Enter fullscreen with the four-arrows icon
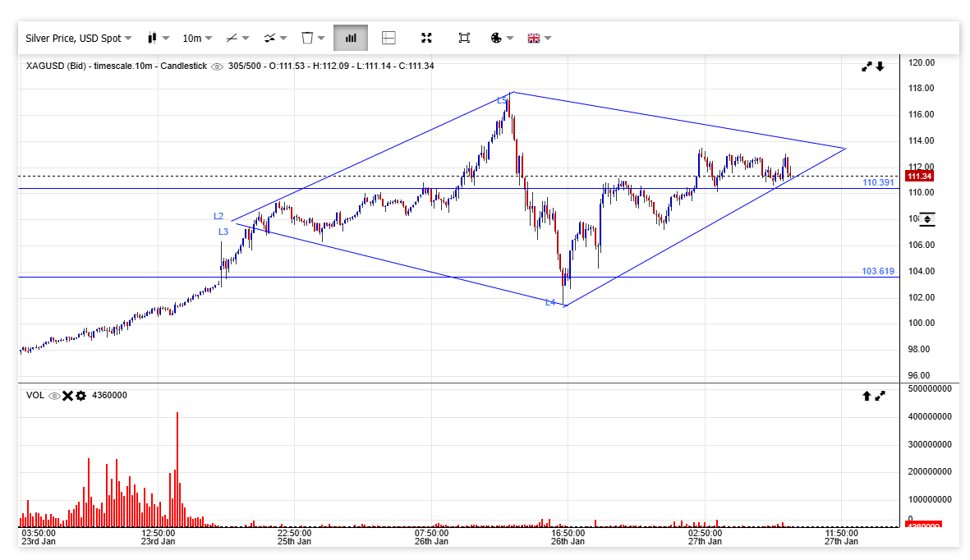The width and height of the screenshot is (970, 560). point(426,38)
